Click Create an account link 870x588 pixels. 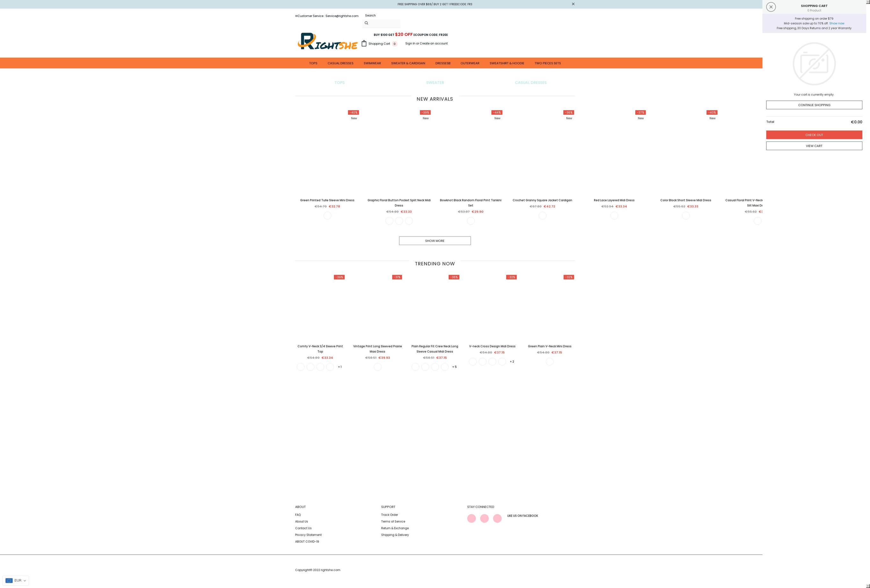pos(433,43)
